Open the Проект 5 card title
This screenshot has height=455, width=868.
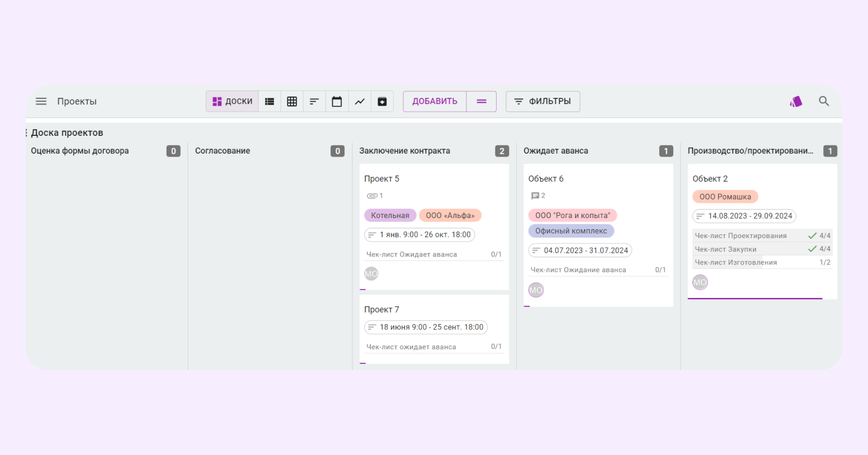coord(382,179)
